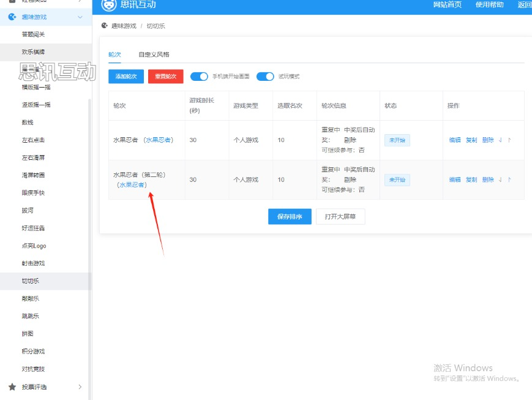532x400 pixels.
Task: Copy the first 水果忍者 round
Action: click(x=471, y=140)
